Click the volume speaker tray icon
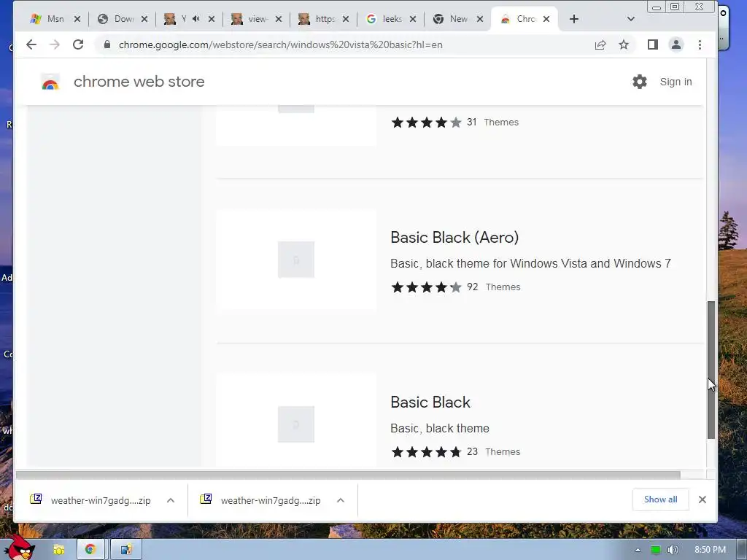The height and width of the screenshot is (560, 747). (673, 550)
